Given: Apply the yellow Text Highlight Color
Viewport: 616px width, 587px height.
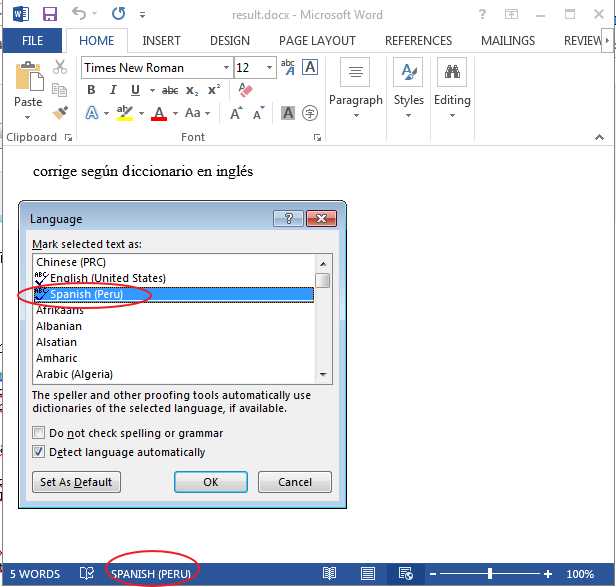Looking at the screenshot, I should pos(125,113).
